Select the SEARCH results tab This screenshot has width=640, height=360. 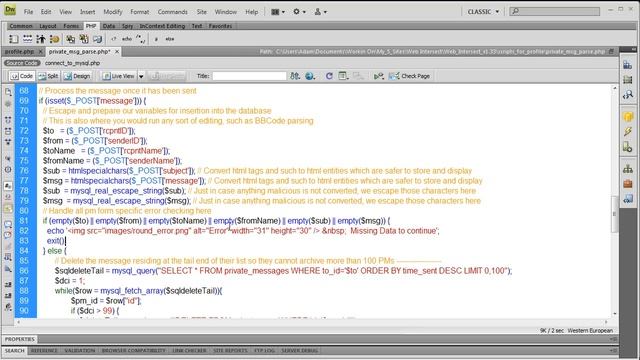click(x=15, y=351)
